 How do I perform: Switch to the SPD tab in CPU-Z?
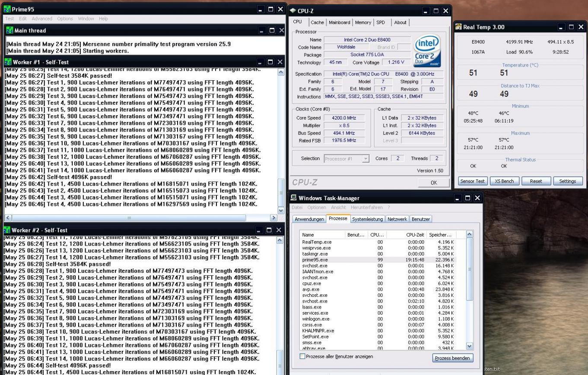(x=381, y=22)
